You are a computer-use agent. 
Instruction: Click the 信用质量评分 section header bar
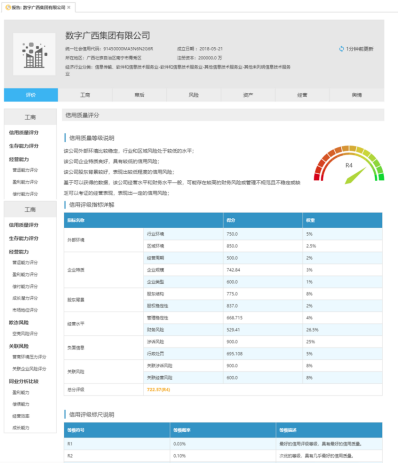223,115
